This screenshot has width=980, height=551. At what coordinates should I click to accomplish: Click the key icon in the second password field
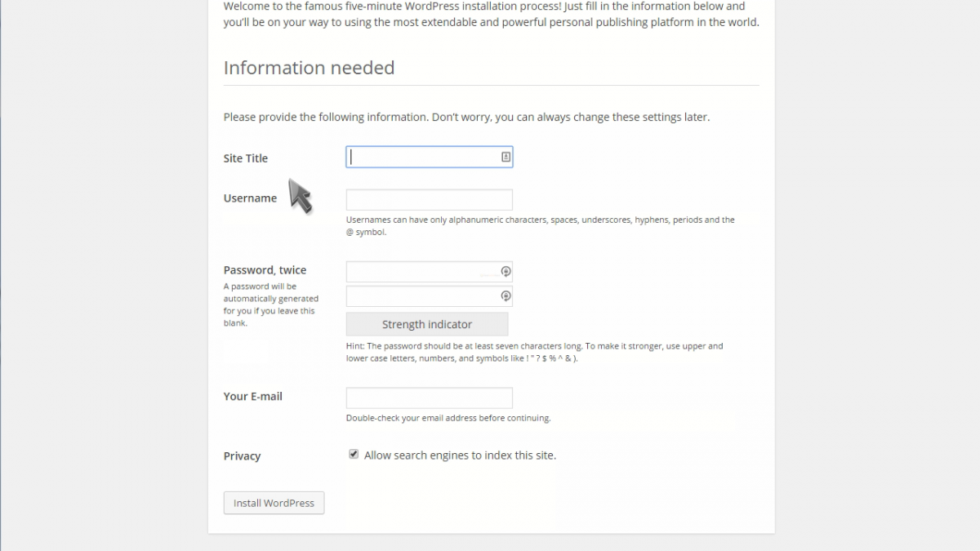tap(506, 296)
